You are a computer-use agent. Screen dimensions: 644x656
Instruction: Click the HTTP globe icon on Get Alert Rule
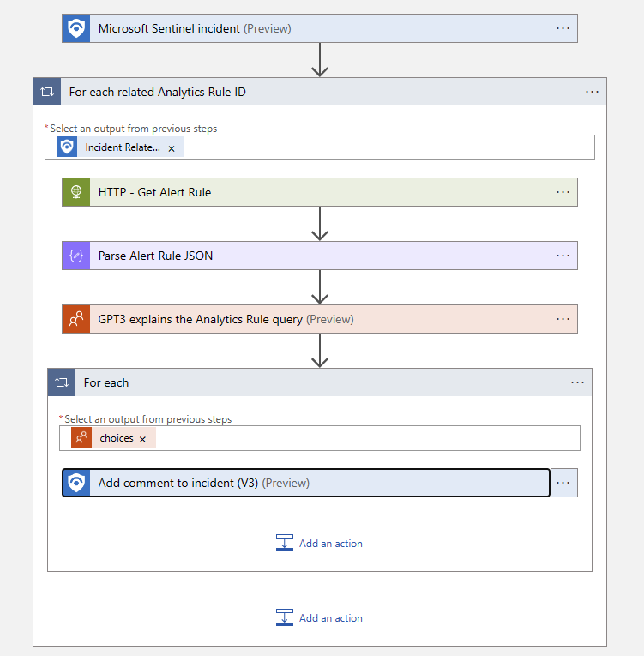[76, 192]
